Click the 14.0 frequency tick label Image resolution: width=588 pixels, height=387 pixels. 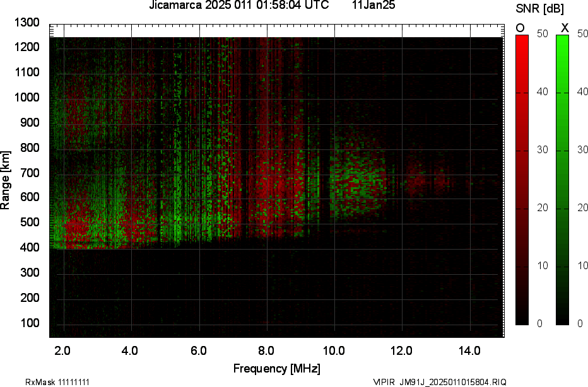point(470,350)
